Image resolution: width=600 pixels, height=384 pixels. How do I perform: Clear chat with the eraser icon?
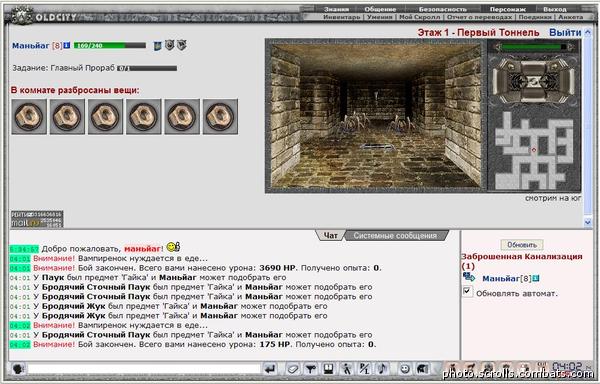pos(293,369)
